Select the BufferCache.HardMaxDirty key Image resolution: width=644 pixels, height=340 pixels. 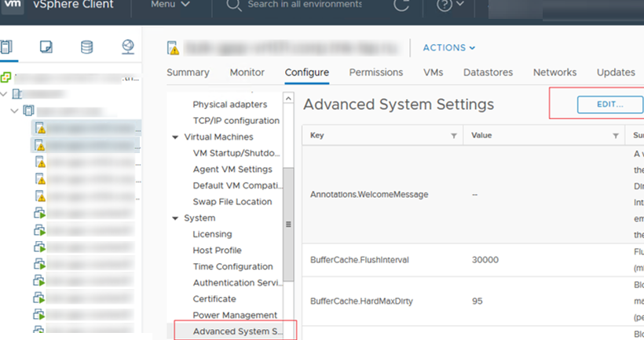(x=361, y=302)
